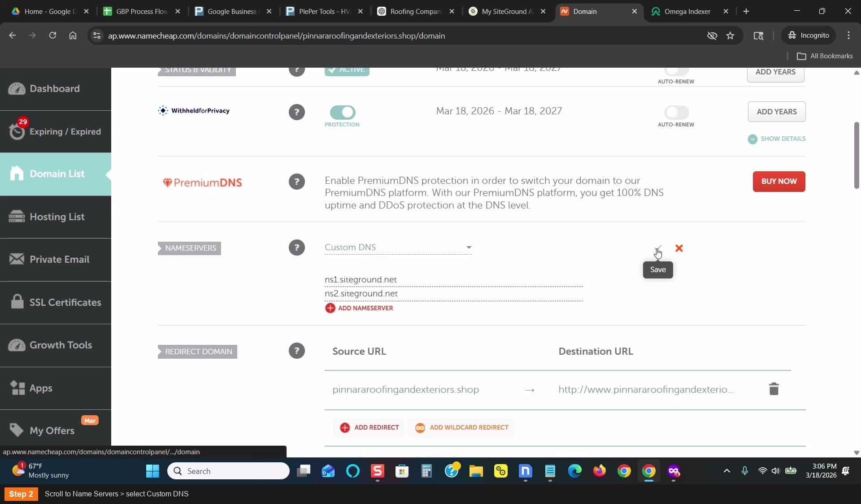Screen dimensions: 861x504
Task: Open the Chrome three-dot menu
Action: click(848, 35)
